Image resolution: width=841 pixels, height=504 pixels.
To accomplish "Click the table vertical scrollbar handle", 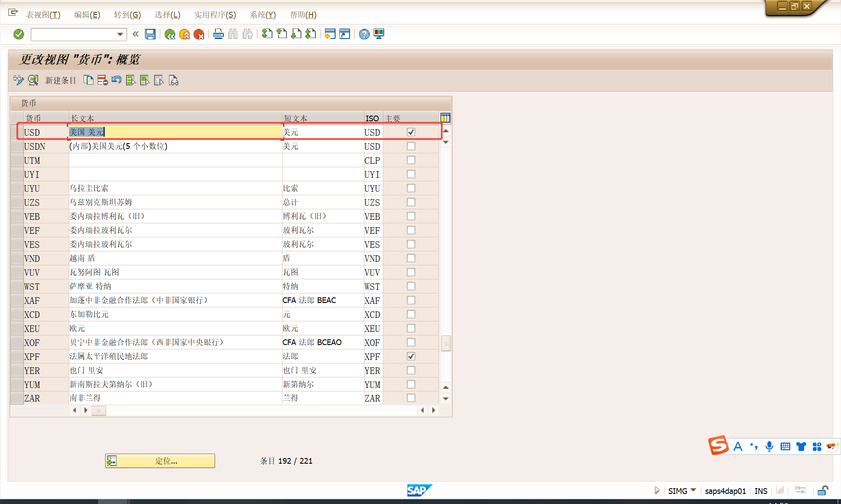I will 445,343.
